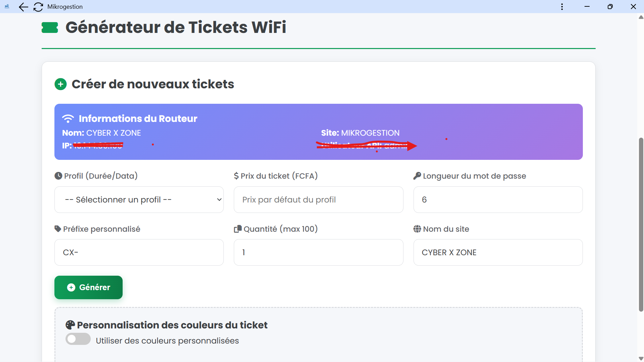
Task: Open the three-dot options menu
Action: [561, 6]
